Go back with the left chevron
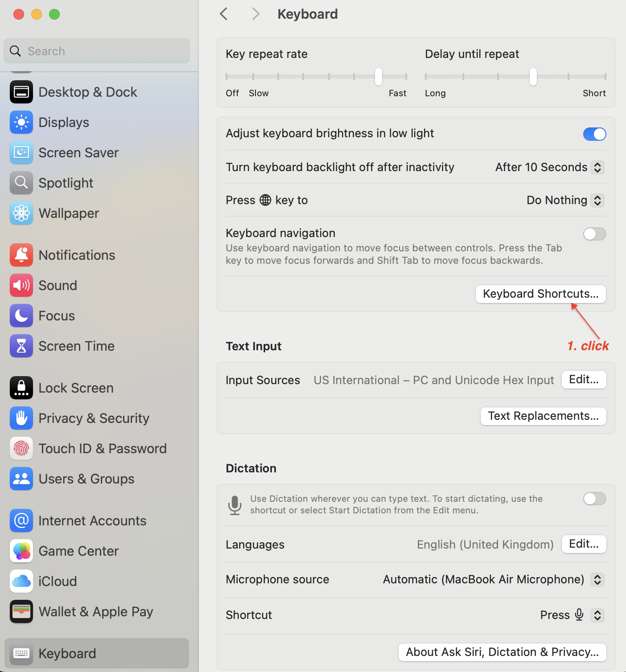Image resolution: width=626 pixels, height=672 pixels. tap(224, 14)
